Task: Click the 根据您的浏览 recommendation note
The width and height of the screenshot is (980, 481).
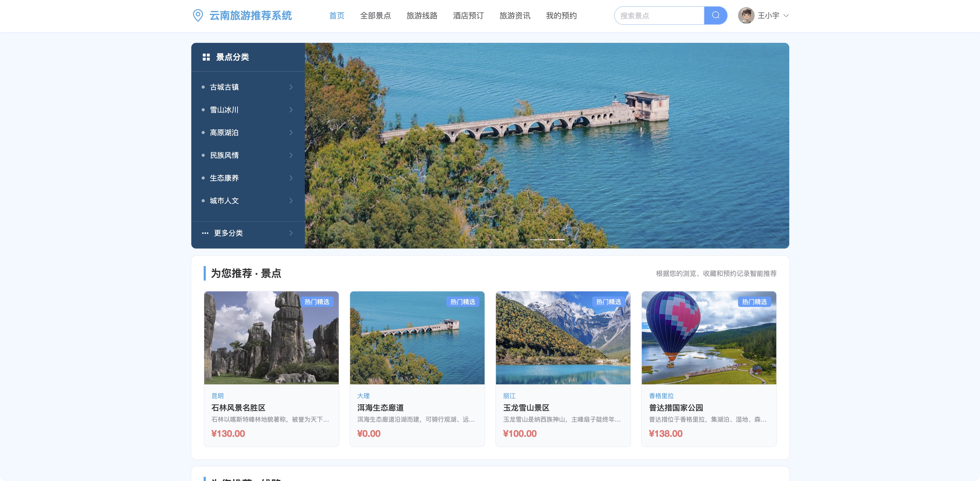Action: [716, 273]
